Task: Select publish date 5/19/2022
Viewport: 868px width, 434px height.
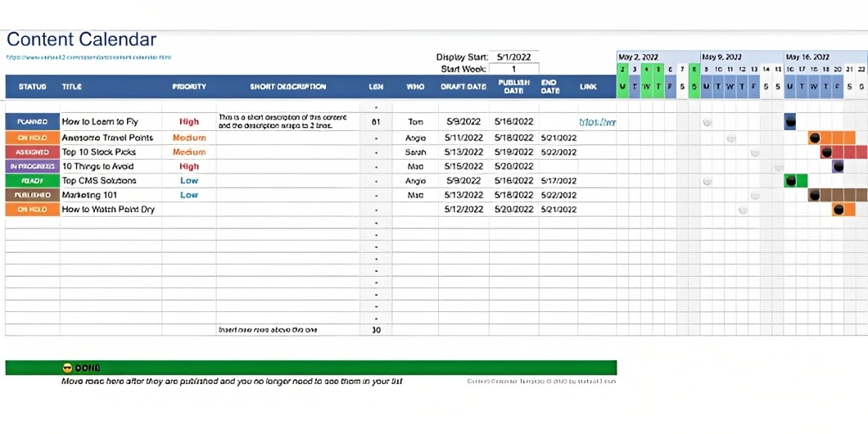Action: [513, 152]
